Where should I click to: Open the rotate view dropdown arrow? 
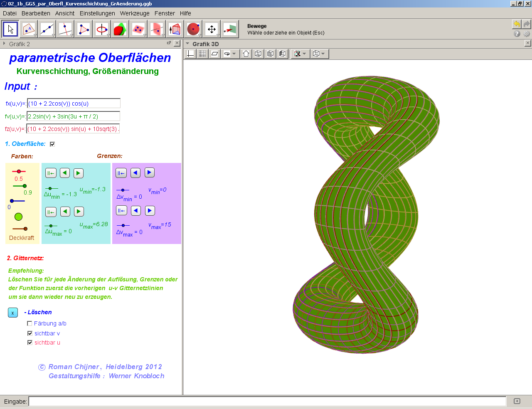pyautogui.click(x=234, y=54)
